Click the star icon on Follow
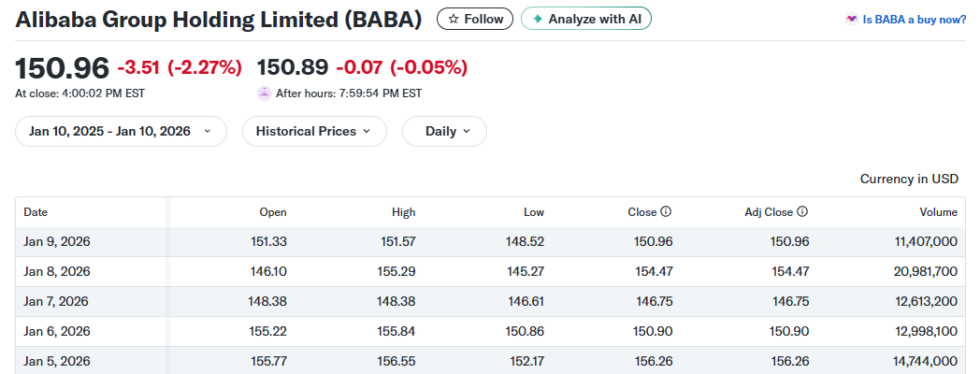The height and width of the screenshot is (374, 980). [x=454, y=19]
